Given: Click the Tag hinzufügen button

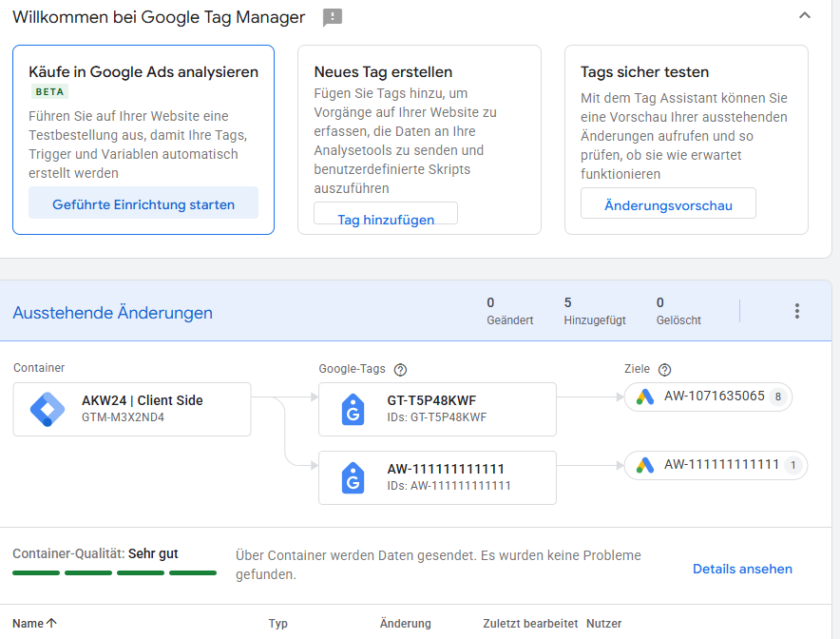Looking at the screenshot, I should click(x=386, y=213).
